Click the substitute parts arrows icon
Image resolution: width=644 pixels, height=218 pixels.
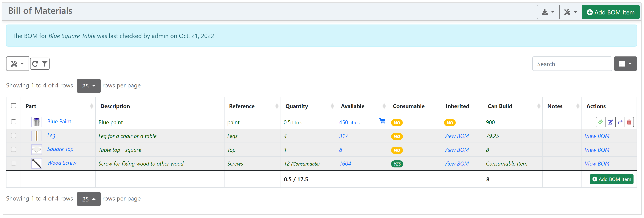pyautogui.click(x=620, y=122)
